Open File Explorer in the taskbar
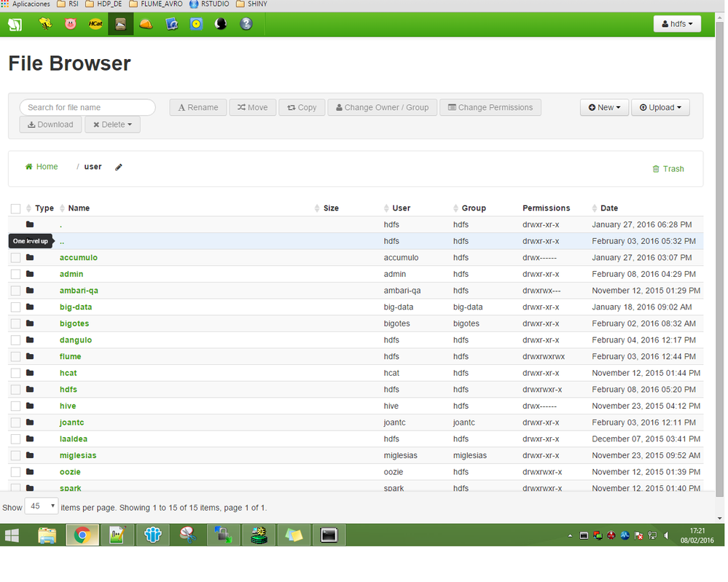The width and height of the screenshot is (728, 582). coord(47,535)
